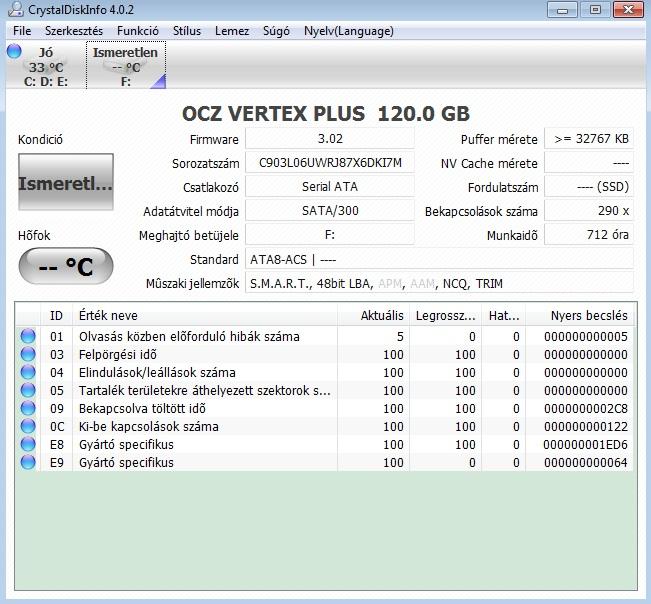Click the buffer size >= 32767 KB field
The width and height of the screenshot is (651, 604).
(589, 139)
